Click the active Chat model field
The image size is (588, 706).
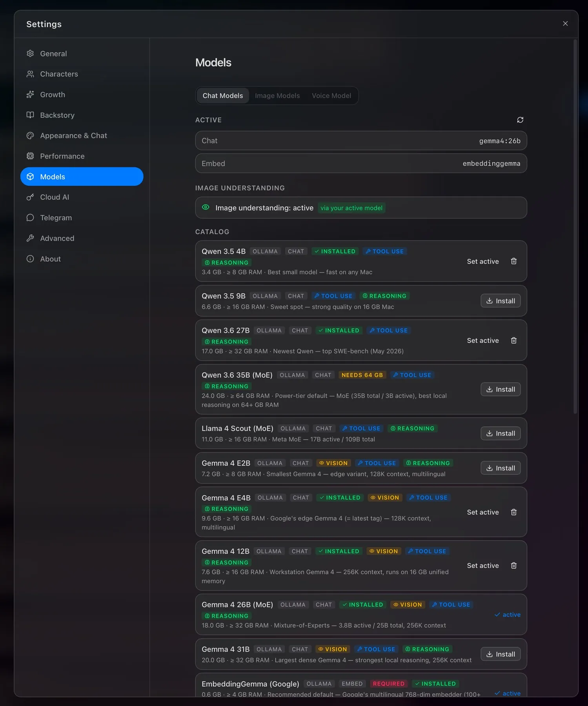(361, 140)
